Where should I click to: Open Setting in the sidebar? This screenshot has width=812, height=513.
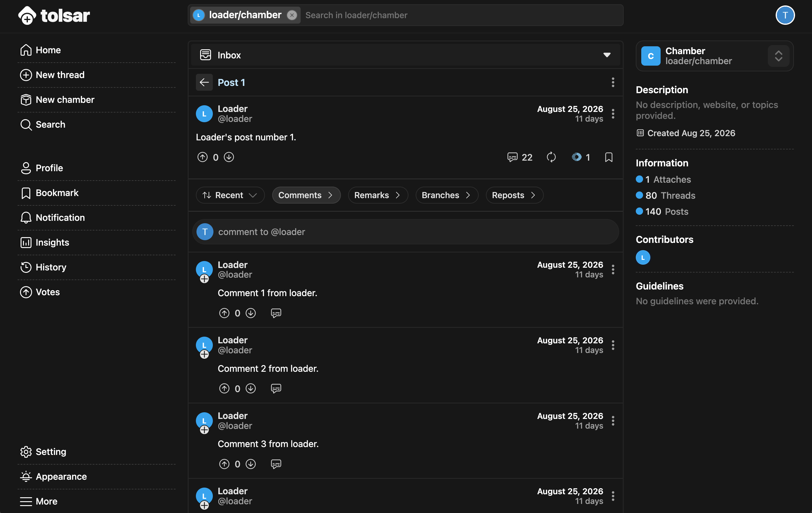(97, 451)
